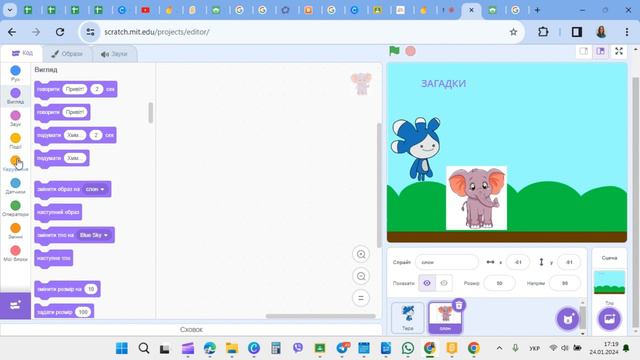Open the Operators (Оператори) block category
The height and width of the screenshot is (360, 640).
tap(15, 208)
